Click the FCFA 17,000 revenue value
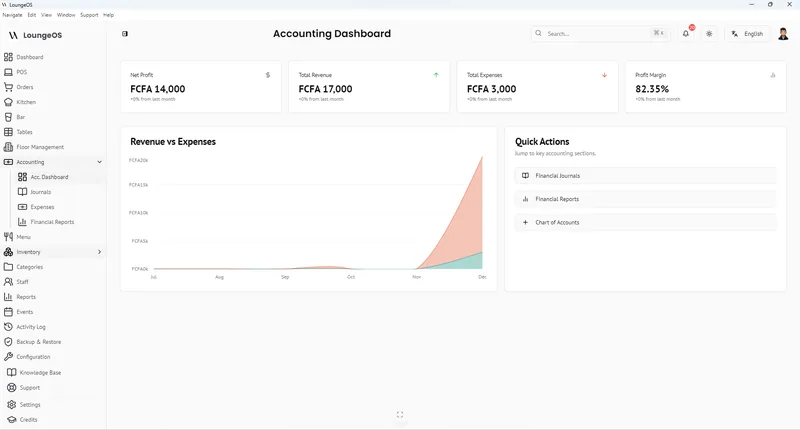The height and width of the screenshot is (430, 800). [326, 89]
